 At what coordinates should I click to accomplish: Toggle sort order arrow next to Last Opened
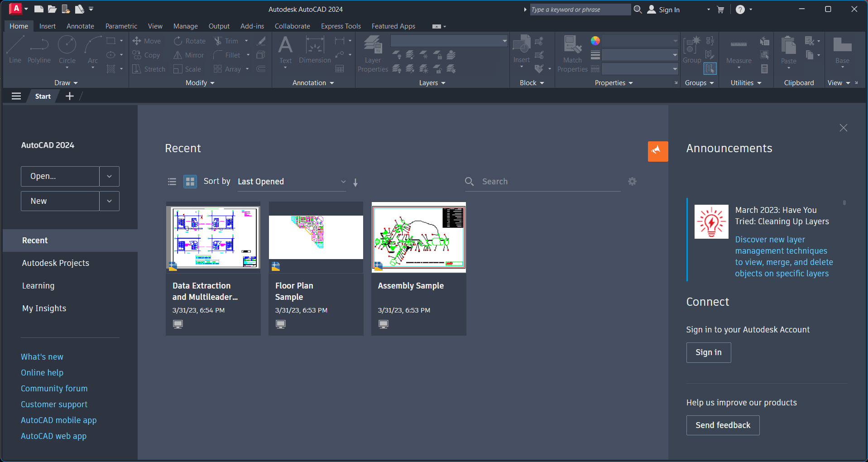[x=355, y=182]
